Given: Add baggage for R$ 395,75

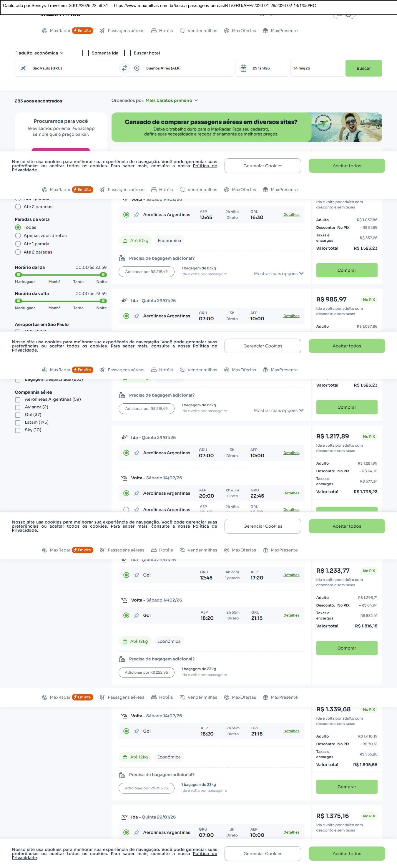Looking at the screenshot, I should 146,788.
